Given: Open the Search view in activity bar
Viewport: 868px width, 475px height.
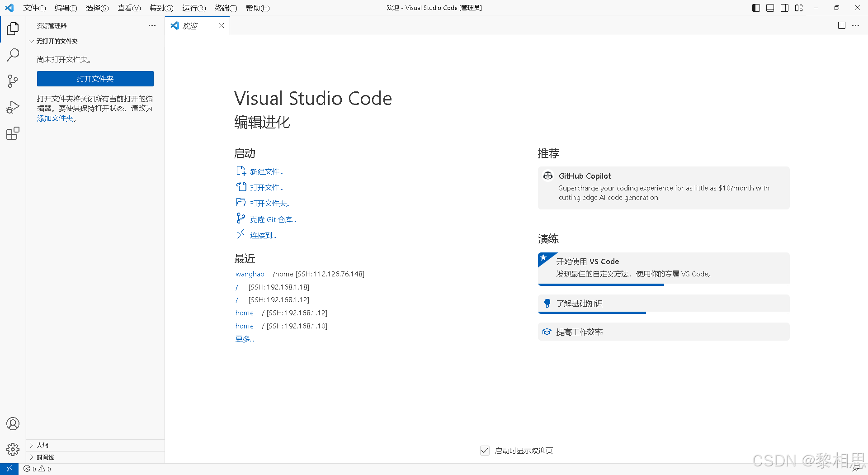Looking at the screenshot, I should (x=13, y=55).
